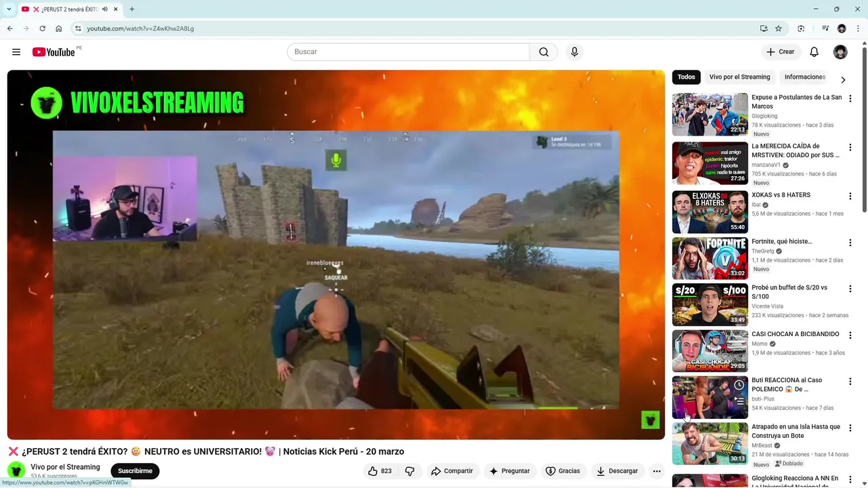Open options for Atrapado en una Isla
This screenshot has width=868, height=488.
coord(850,428)
